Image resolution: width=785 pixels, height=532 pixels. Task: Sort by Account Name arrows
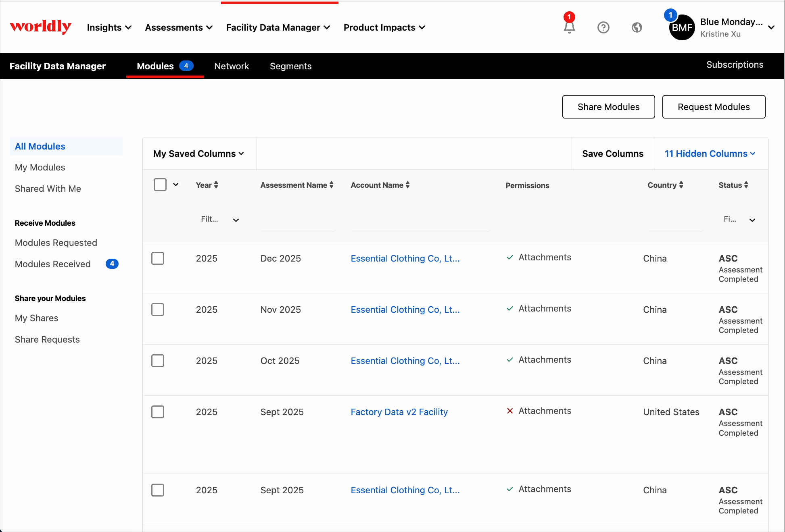pyautogui.click(x=407, y=185)
